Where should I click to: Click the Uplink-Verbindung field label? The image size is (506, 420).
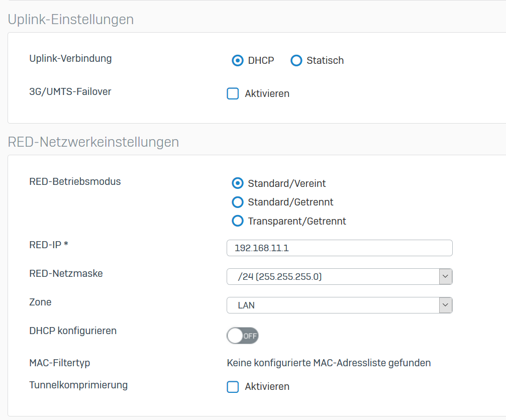point(70,58)
